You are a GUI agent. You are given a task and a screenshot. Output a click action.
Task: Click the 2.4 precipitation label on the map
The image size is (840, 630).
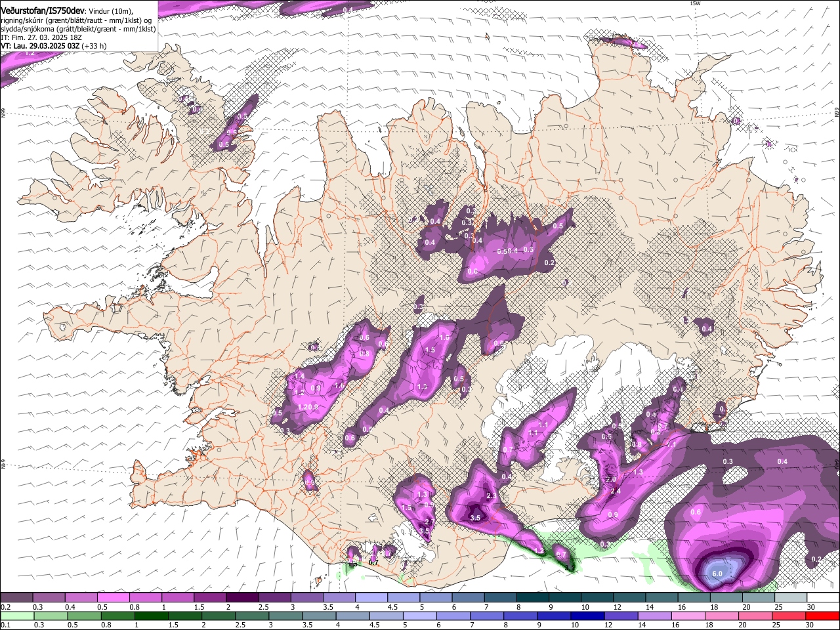[616, 492]
